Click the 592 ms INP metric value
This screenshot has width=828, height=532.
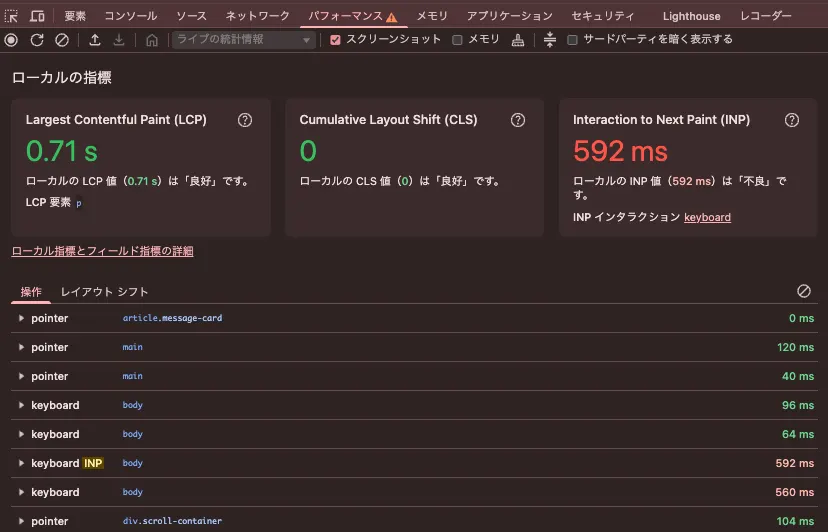pyautogui.click(x=620, y=151)
